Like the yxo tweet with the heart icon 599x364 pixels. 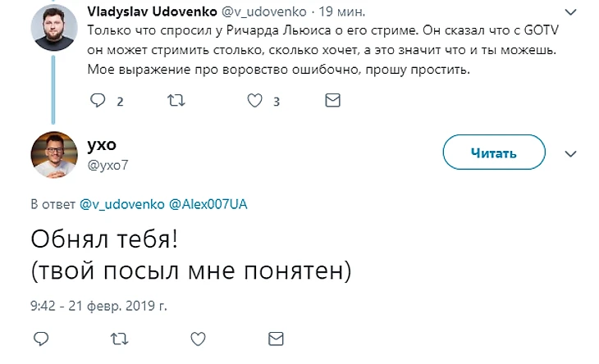[x=197, y=339]
